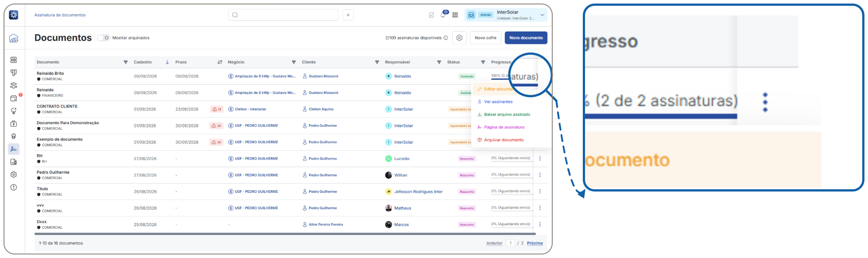
Task: Open three-dot menu for the Dxxx row
Action: pos(540,224)
